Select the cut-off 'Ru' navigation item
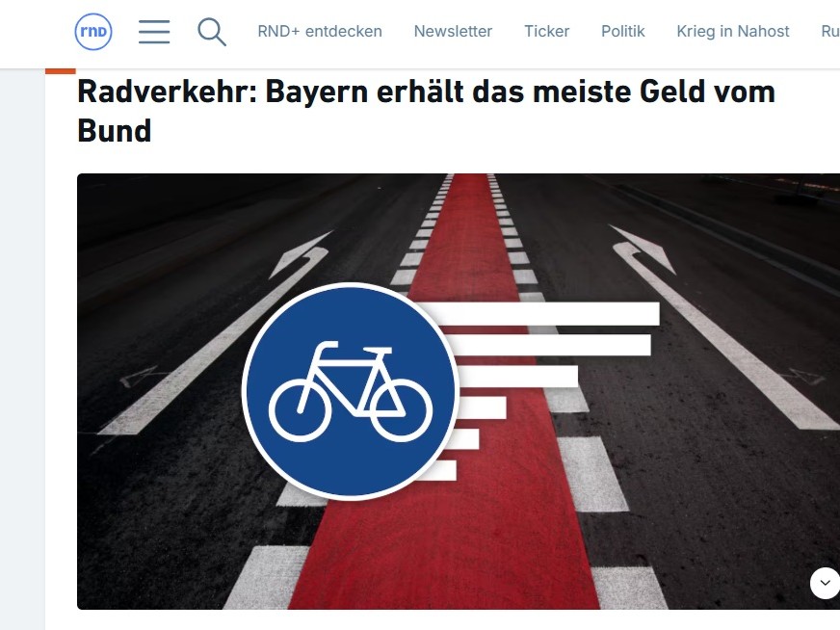The image size is (840, 630). click(x=830, y=31)
